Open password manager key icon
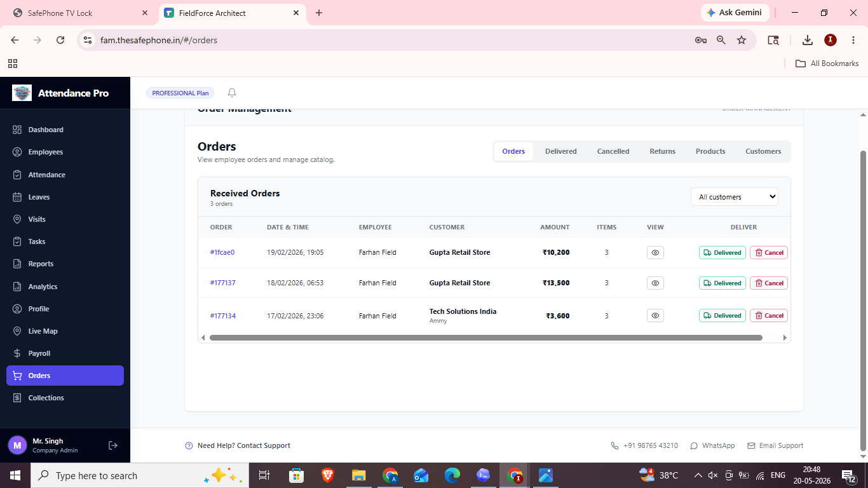Viewport: 868px width, 488px height. coord(701,40)
